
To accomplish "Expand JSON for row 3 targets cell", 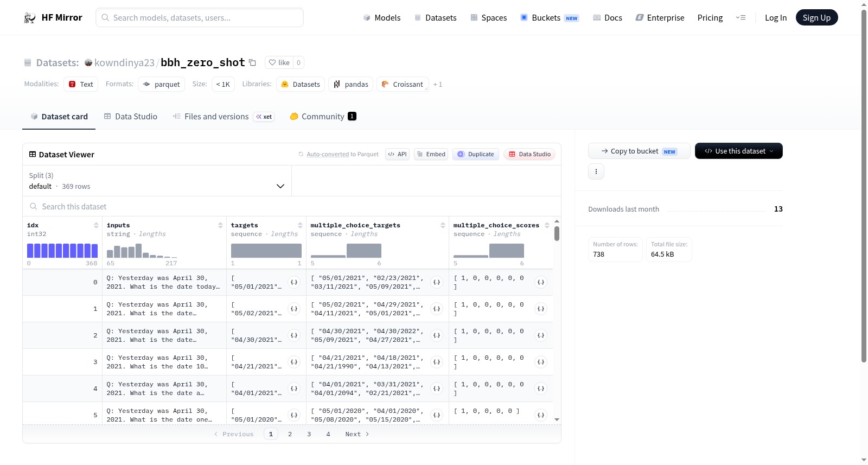I will (x=294, y=362).
